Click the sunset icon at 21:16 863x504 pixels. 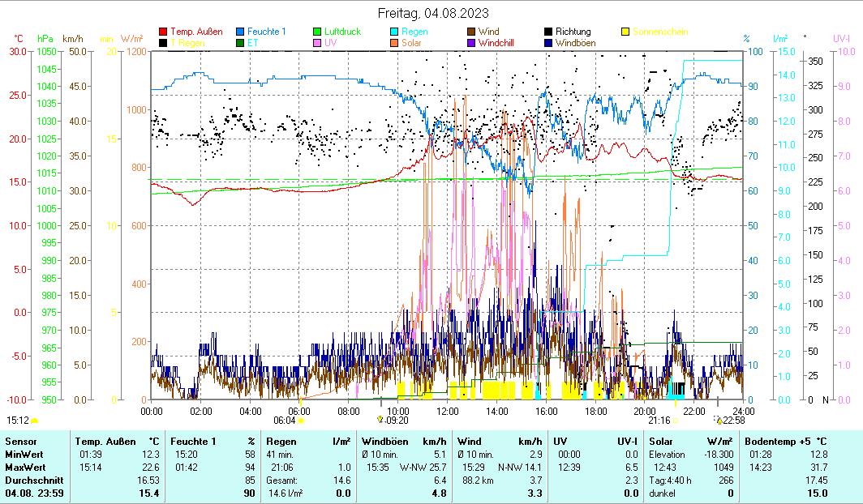point(675,421)
